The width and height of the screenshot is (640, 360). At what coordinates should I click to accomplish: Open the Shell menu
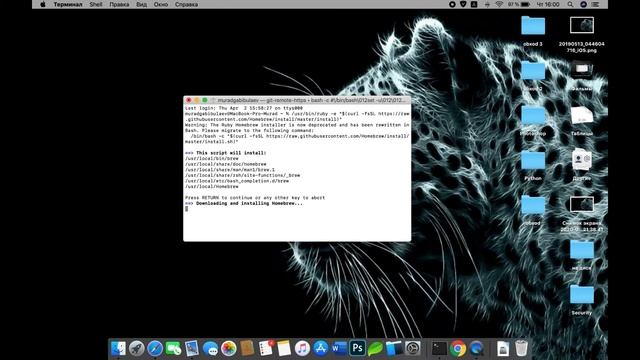click(96, 4)
